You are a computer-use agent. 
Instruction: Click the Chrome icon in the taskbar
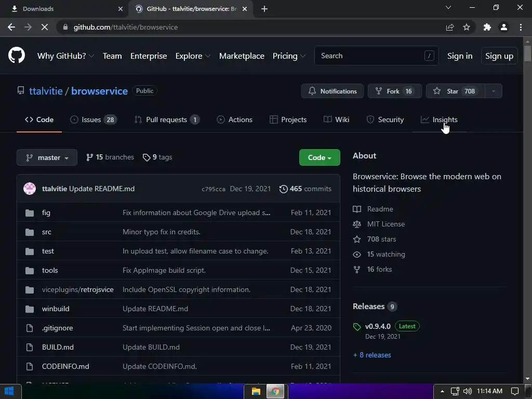276,392
